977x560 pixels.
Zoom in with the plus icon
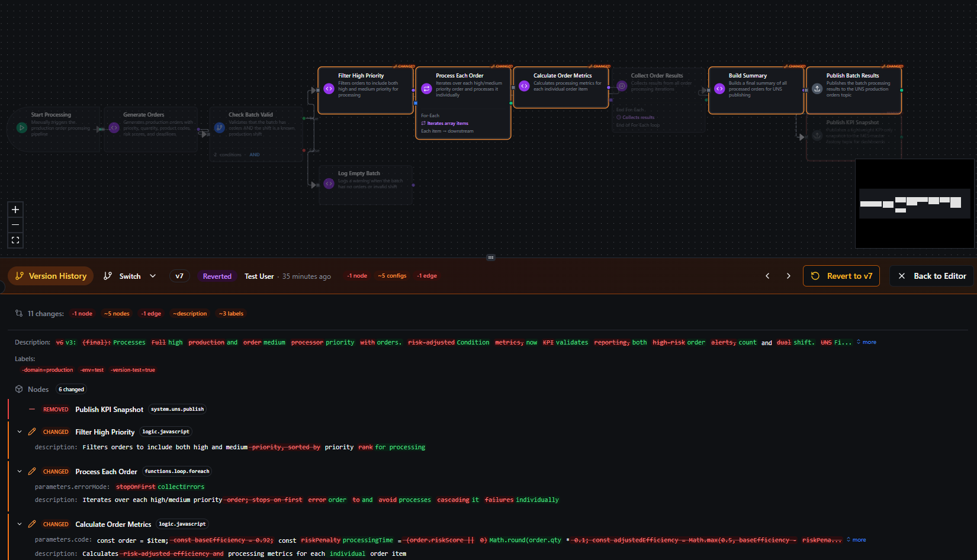coord(15,209)
